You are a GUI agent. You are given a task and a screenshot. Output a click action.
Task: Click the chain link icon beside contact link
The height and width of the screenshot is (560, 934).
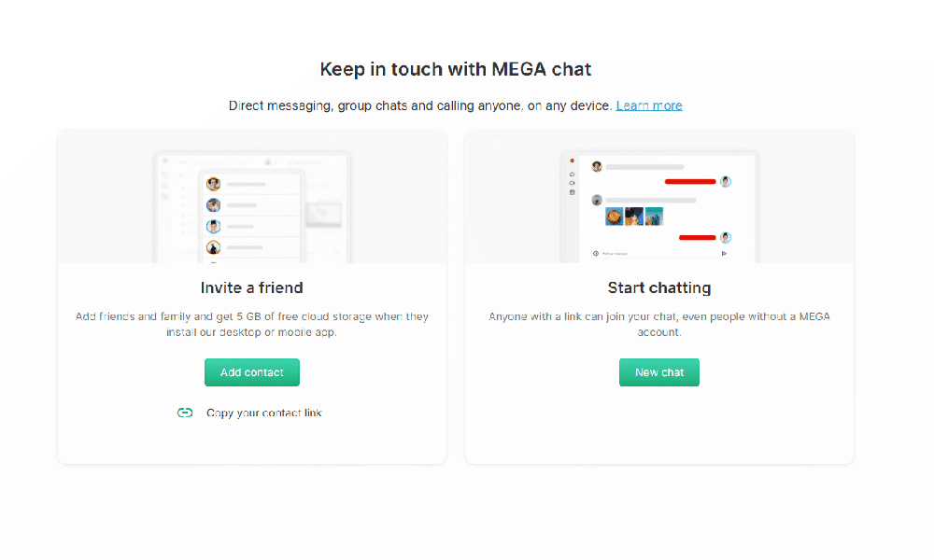[185, 413]
